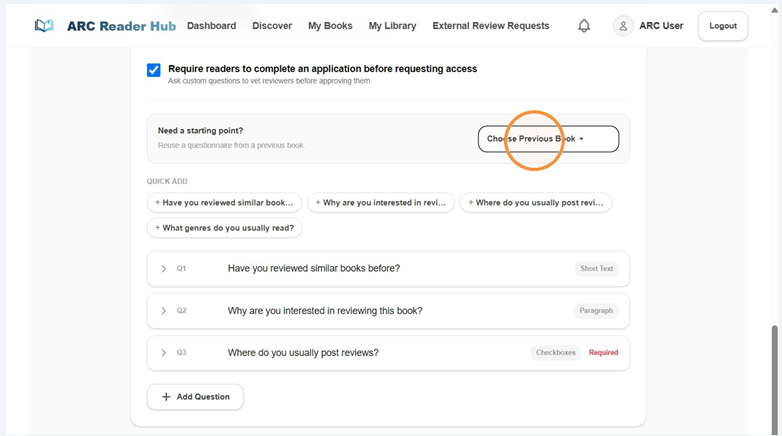The width and height of the screenshot is (782, 436).
Task: Quick add 'Have you reviewed similar book...'
Action: pos(224,203)
